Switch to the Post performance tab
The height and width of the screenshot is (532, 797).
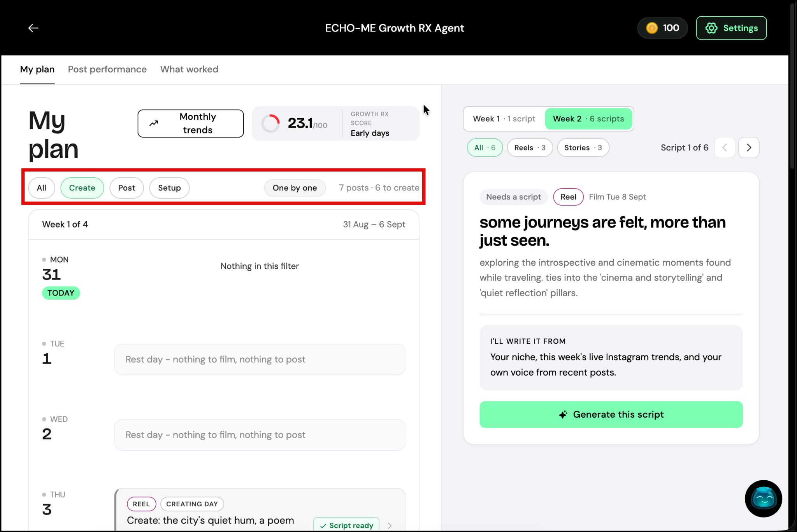(x=107, y=69)
